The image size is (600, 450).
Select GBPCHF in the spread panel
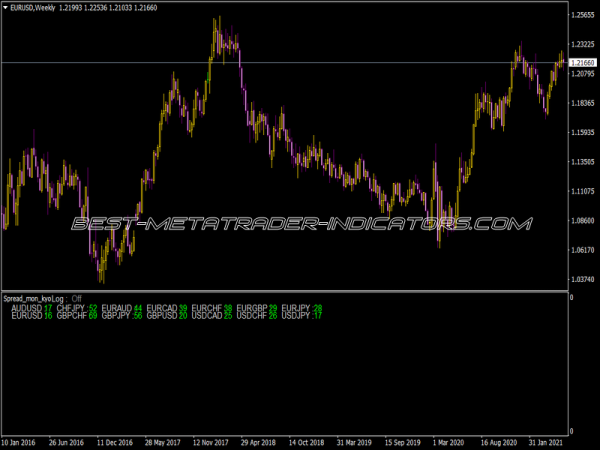point(72,316)
